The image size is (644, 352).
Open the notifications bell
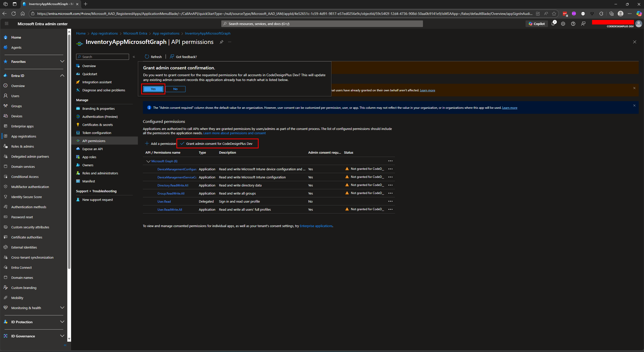[553, 24]
